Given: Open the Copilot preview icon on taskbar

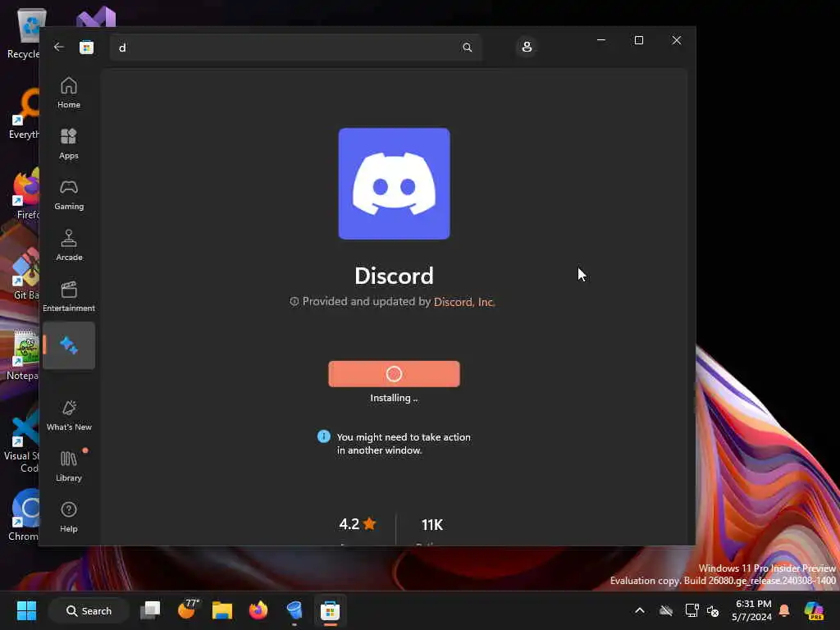Looking at the screenshot, I should click(x=814, y=610).
